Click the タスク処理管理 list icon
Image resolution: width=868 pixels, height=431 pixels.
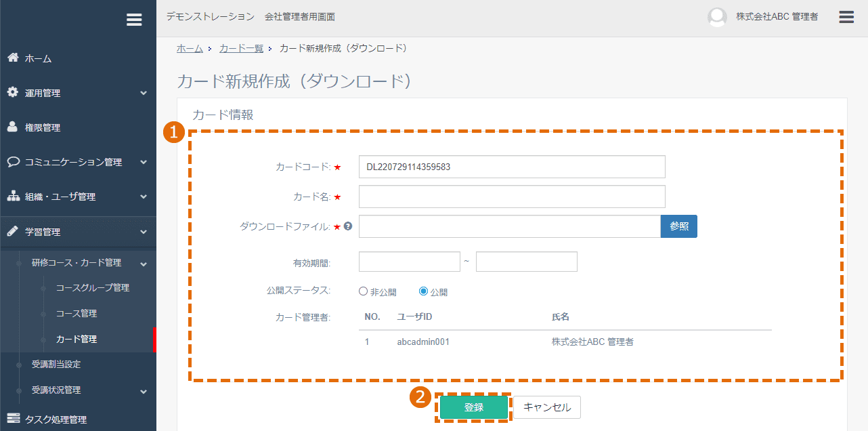pos(13,419)
